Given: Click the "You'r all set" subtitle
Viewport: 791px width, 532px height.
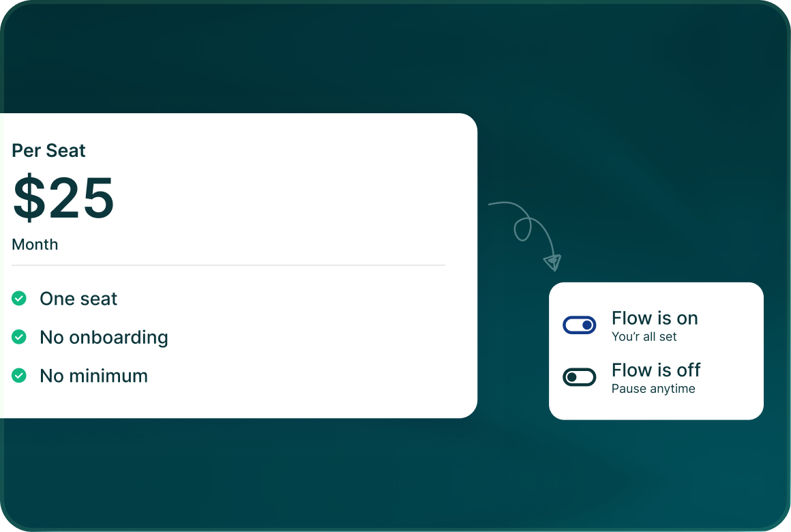Looking at the screenshot, I should point(644,337).
